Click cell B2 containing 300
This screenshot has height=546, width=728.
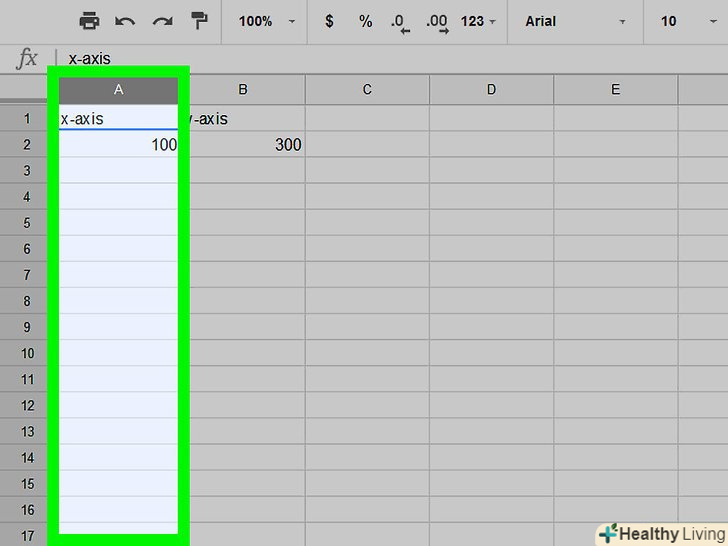point(247,144)
